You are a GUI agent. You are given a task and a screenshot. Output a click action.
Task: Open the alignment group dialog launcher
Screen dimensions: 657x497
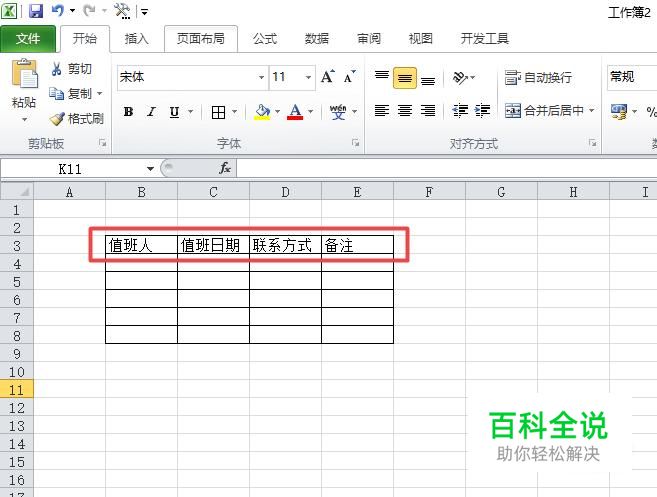(593, 143)
